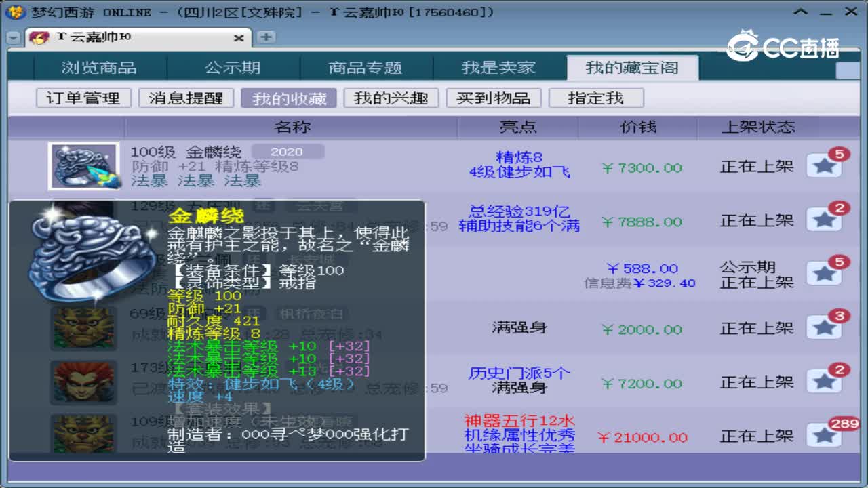Switch to the 公示期 tab
Viewport: 868px width, 488px height.
coord(233,68)
